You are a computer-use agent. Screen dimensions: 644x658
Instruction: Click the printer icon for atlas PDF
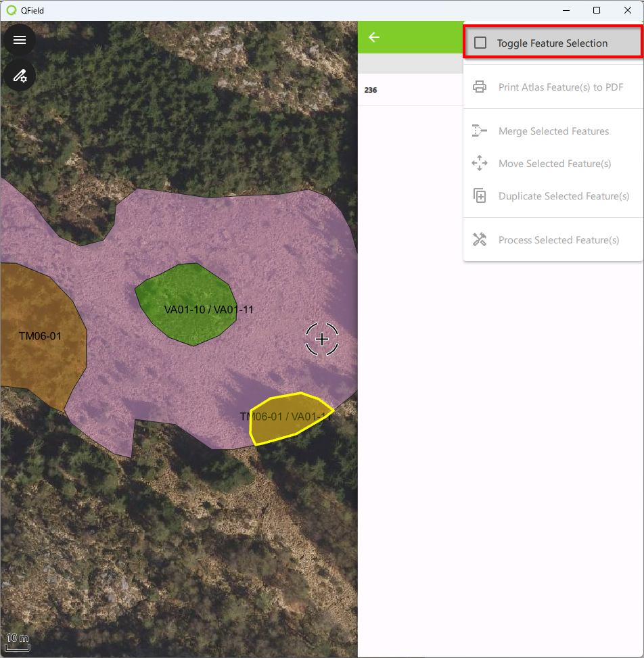(x=480, y=87)
